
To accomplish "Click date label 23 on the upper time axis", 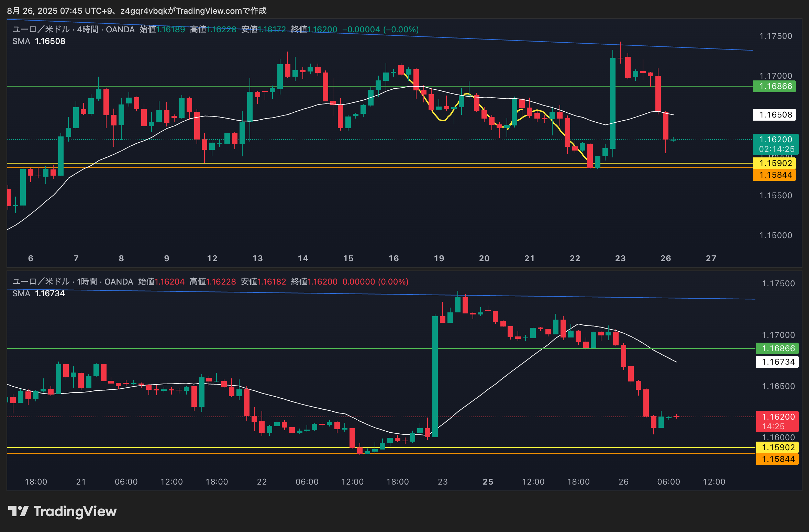I will (620, 258).
